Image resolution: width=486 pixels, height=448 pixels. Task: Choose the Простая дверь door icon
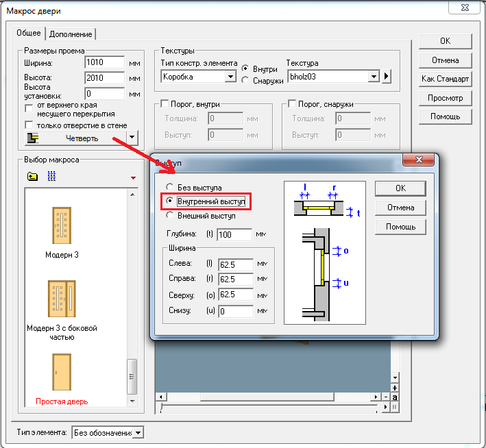point(61,372)
